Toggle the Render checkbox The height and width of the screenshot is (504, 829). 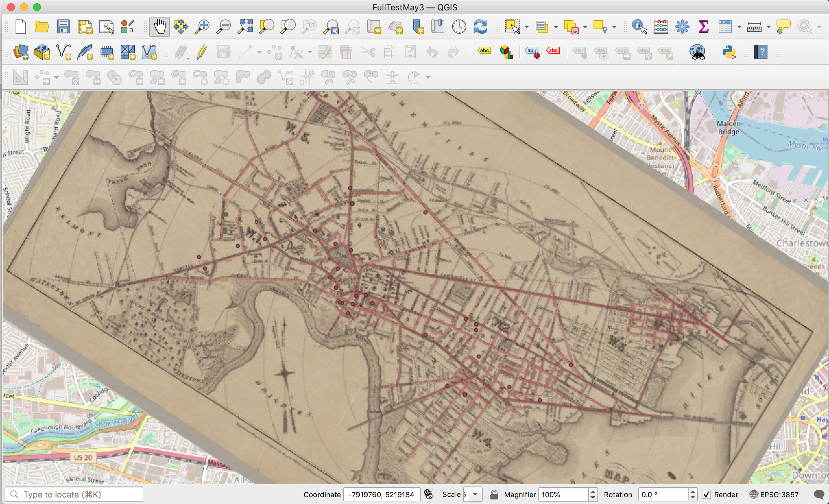(x=706, y=494)
